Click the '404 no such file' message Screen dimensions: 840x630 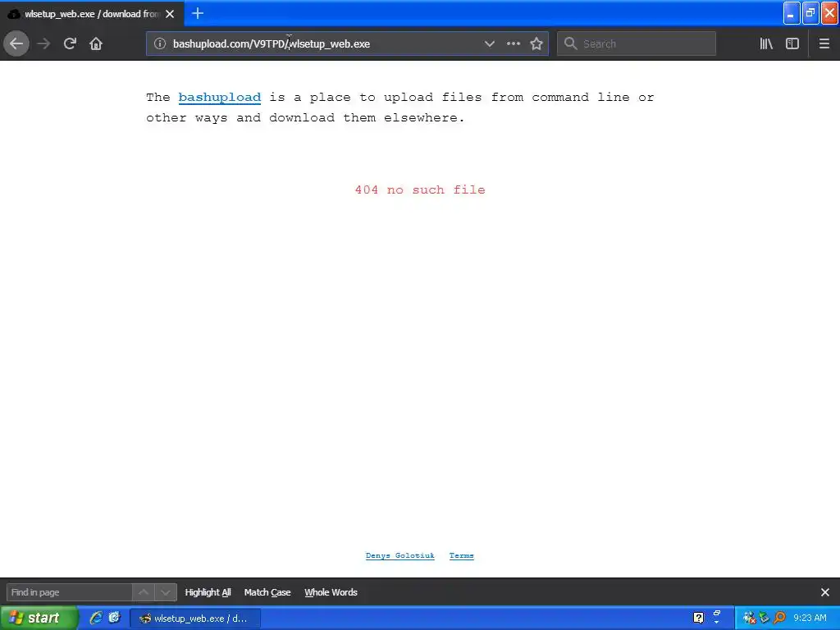(x=420, y=189)
